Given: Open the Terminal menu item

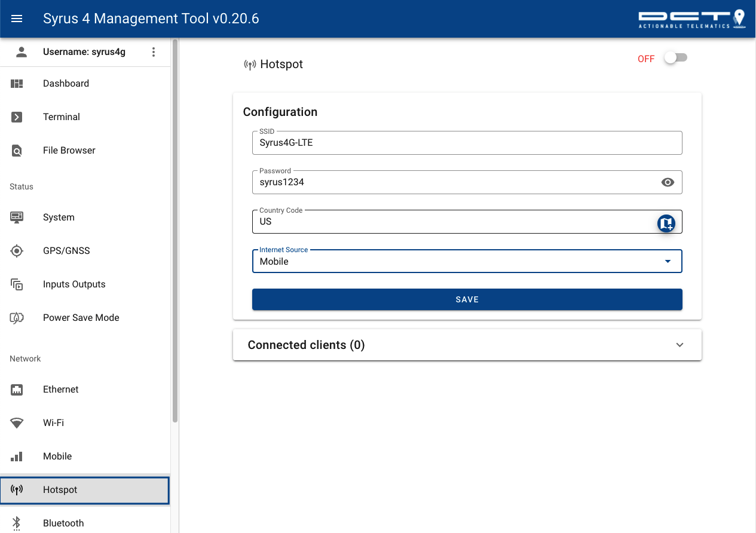Looking at the screenshot, I should point(85,117).
